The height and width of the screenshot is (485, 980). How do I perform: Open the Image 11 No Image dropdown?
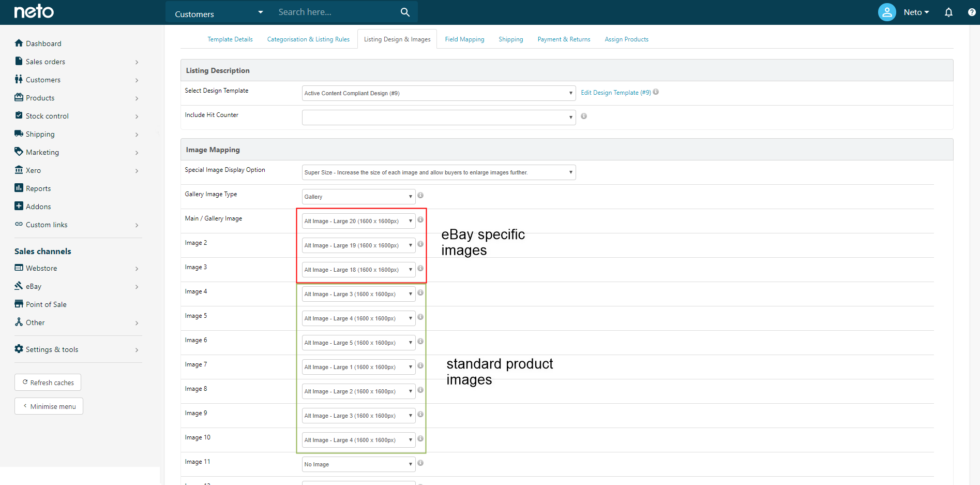tap(358, 464)
